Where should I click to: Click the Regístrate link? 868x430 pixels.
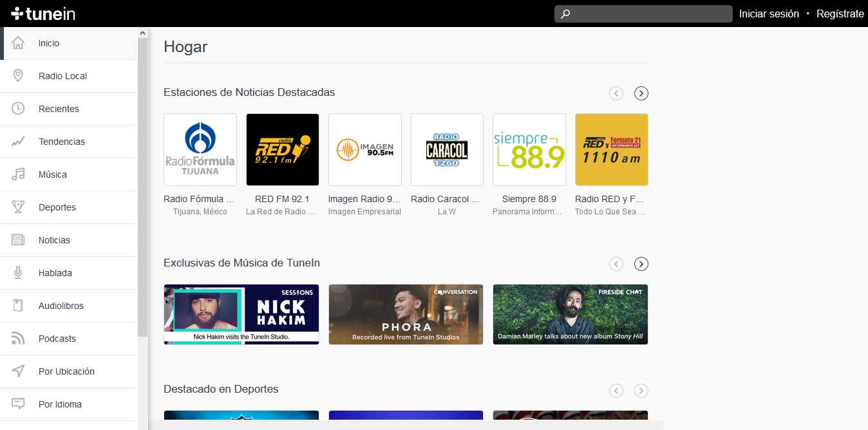pos(840,14)
